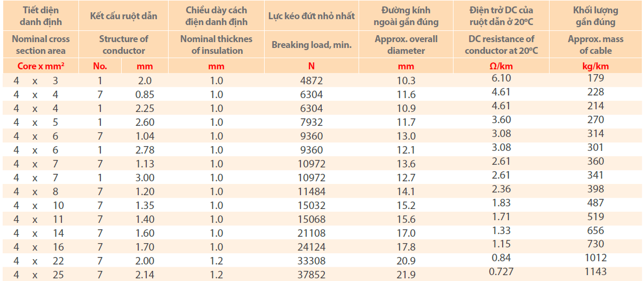This screenshot has height=281, width=644.
Task: Click the 'Nominal cross section area' header
Action: coord(41,45)
